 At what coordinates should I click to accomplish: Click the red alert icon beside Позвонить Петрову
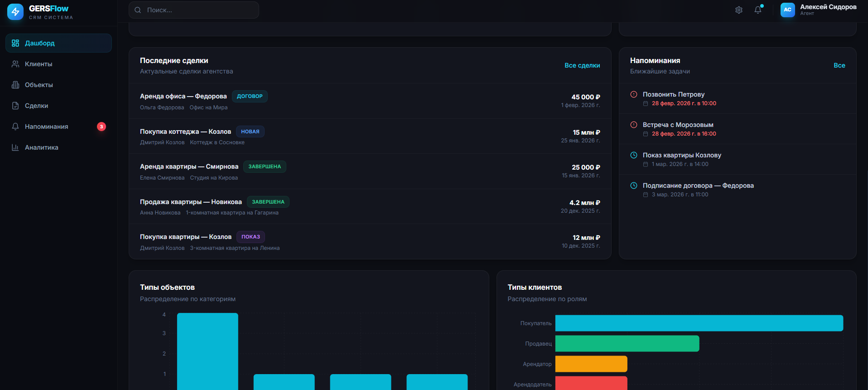pos(634,94)
